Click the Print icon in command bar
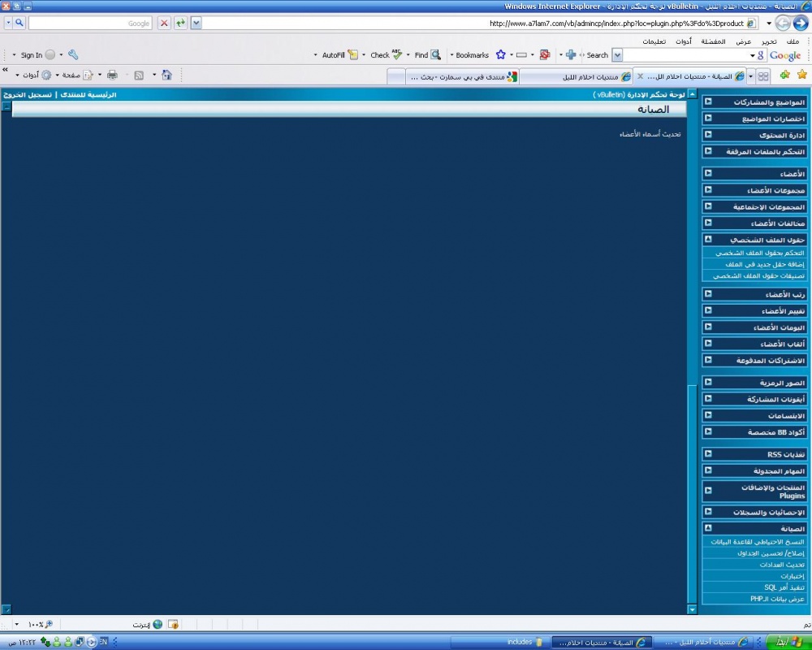This screenshot has width=812, height=650. click(x=112, y=75)
